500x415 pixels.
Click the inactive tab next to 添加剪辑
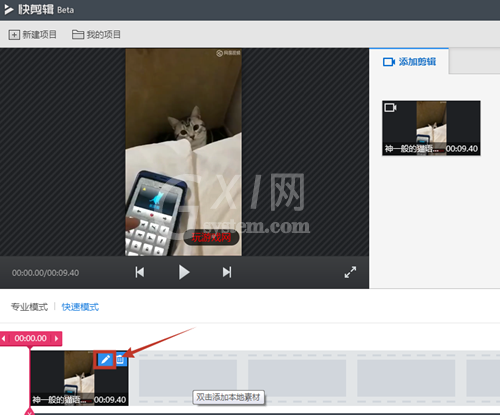474,61
